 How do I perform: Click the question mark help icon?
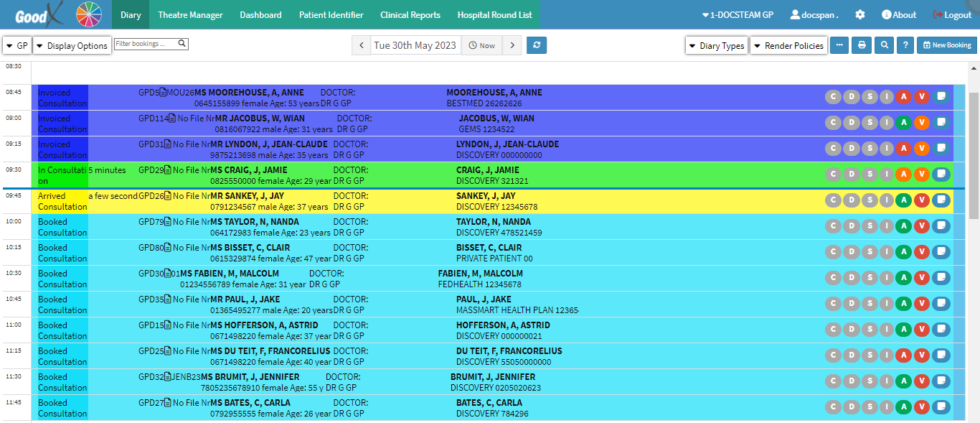[906, 45]
